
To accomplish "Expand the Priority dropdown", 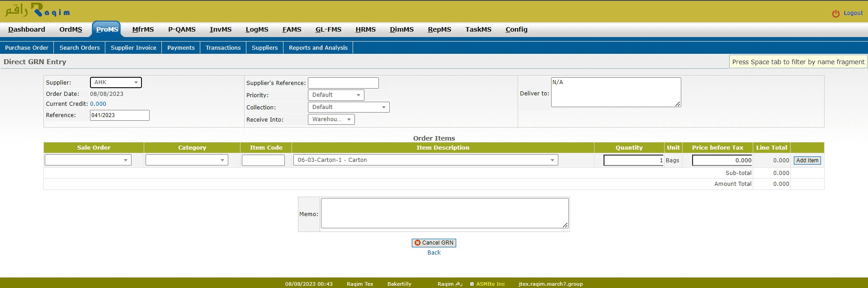I will (x=336, y=95).
